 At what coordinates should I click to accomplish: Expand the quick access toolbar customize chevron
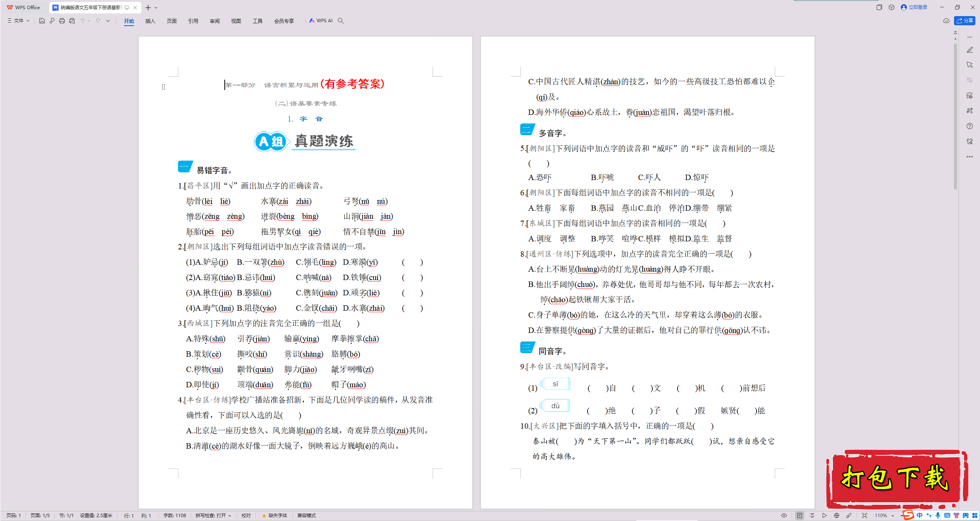108,21
